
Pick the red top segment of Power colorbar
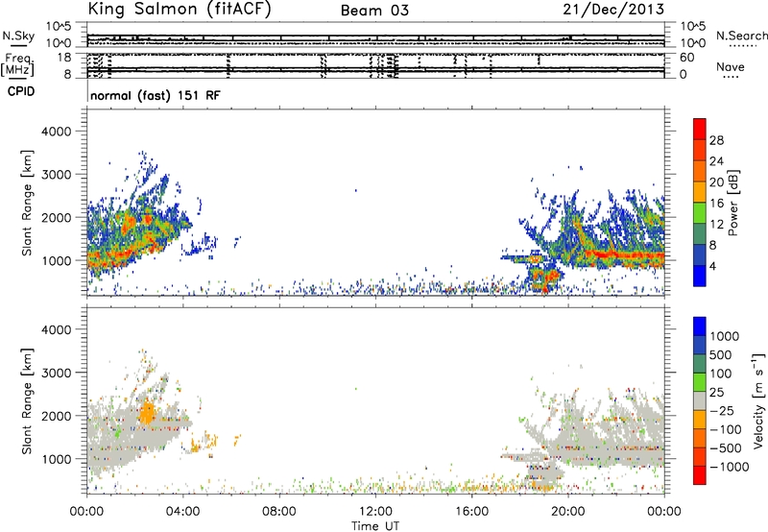tap(700, 129)
